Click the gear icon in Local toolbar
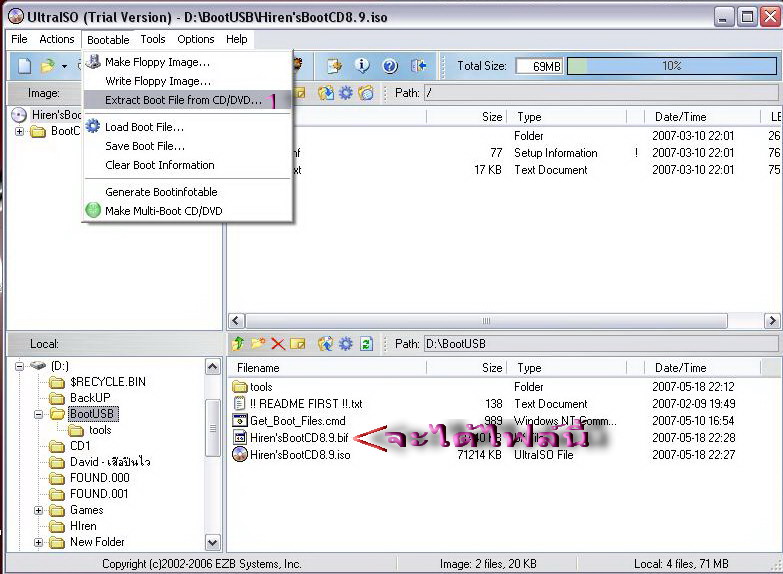Screen dimensions: 783x574 click(x=346, y=344)
